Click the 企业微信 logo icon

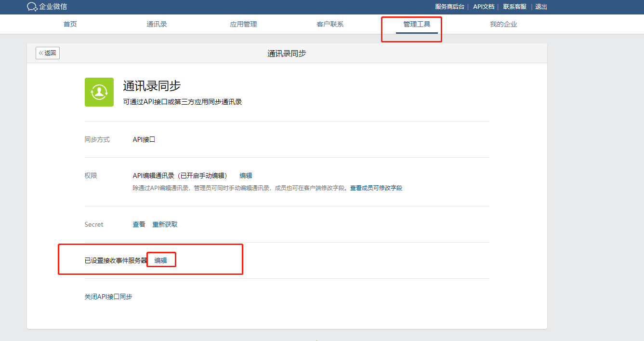pos(32,6)
